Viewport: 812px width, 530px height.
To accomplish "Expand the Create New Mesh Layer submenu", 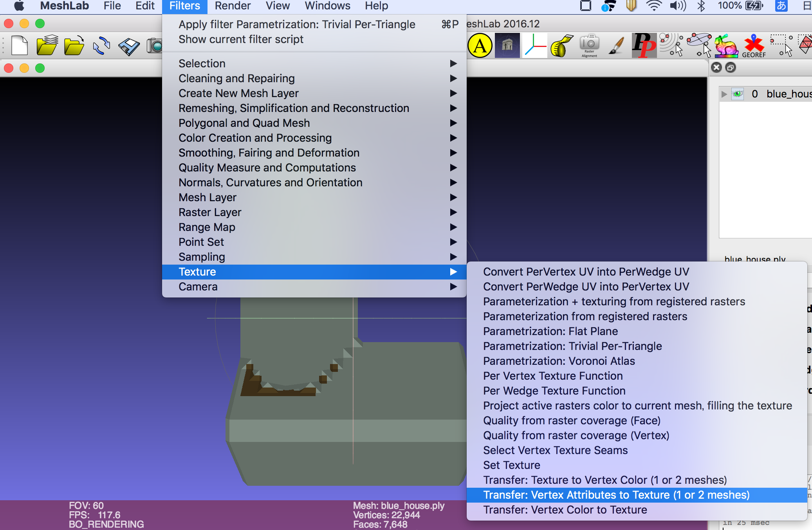I will tap(314, 93).
